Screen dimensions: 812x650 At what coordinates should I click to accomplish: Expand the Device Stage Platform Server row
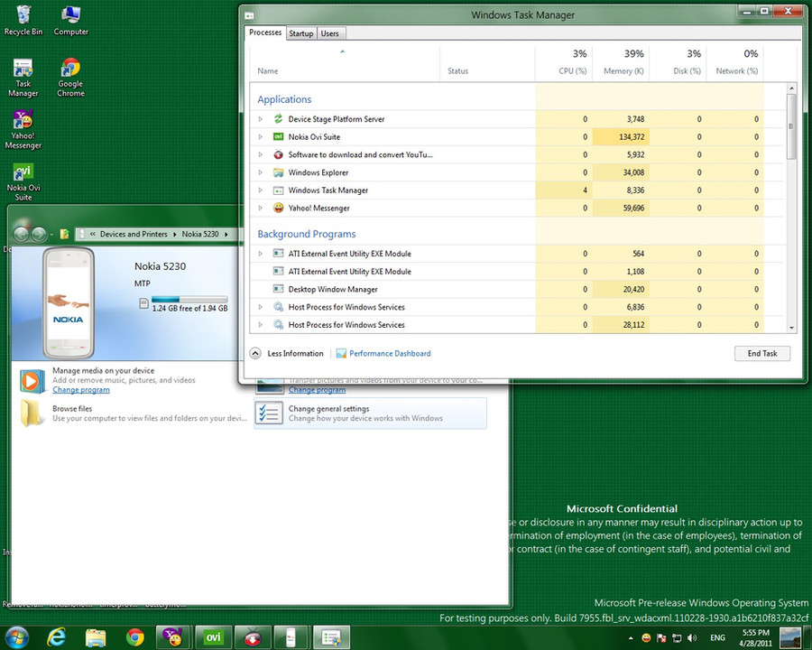point(261,119)
